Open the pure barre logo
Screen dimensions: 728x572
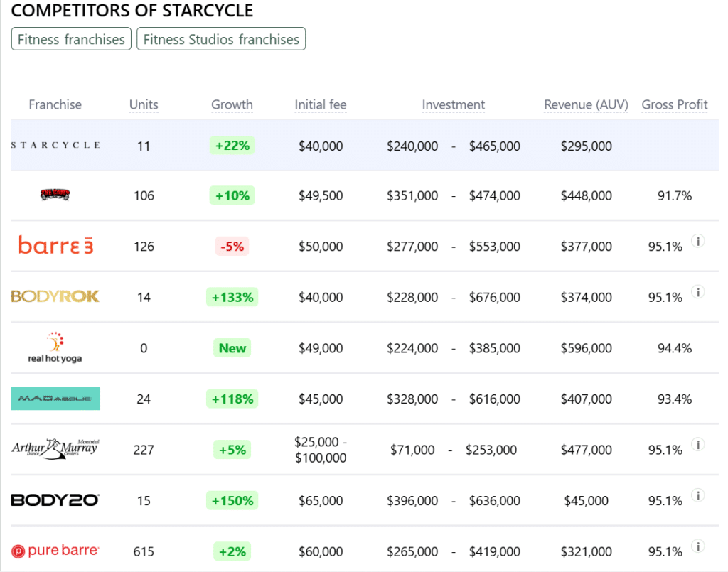click(55, 551)
